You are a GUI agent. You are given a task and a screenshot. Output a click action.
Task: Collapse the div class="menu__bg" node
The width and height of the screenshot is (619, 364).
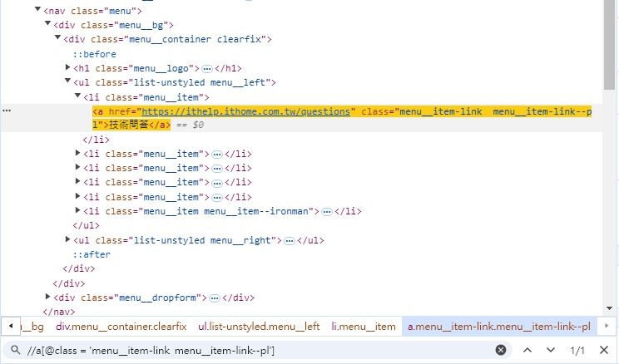pos(47,23)
